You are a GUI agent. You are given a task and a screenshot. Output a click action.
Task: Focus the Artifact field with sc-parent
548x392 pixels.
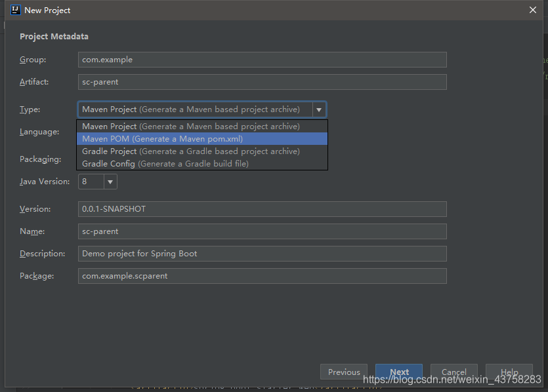(x=263, y=82)
